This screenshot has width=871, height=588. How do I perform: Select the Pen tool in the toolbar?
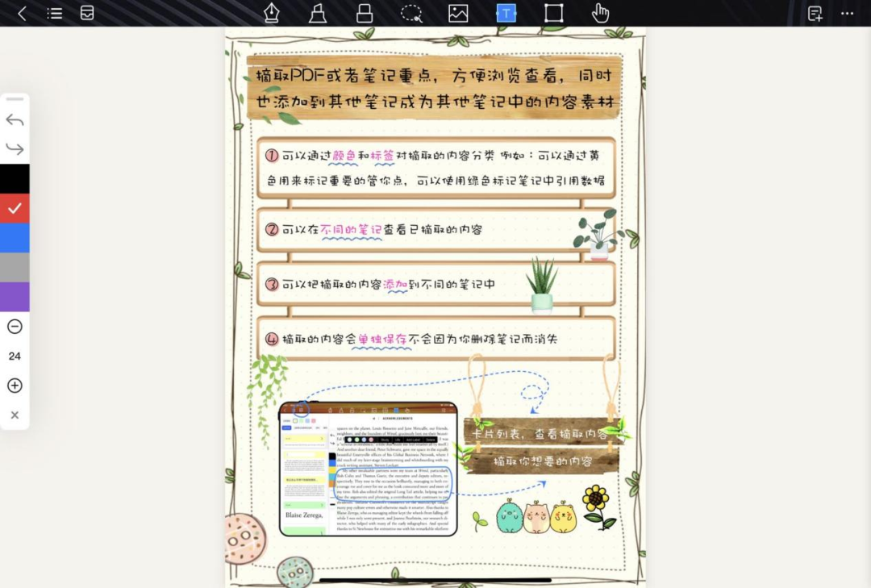pos(271,13)
